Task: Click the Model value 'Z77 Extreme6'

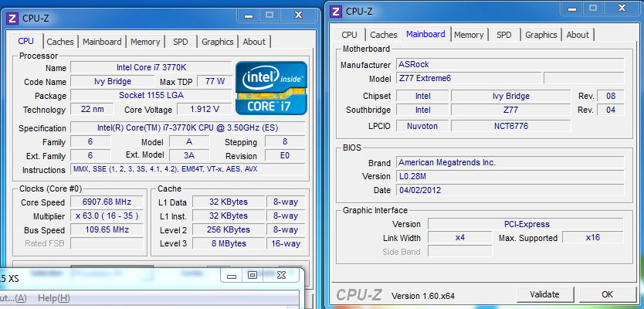Action: click(x=469, y=78)
